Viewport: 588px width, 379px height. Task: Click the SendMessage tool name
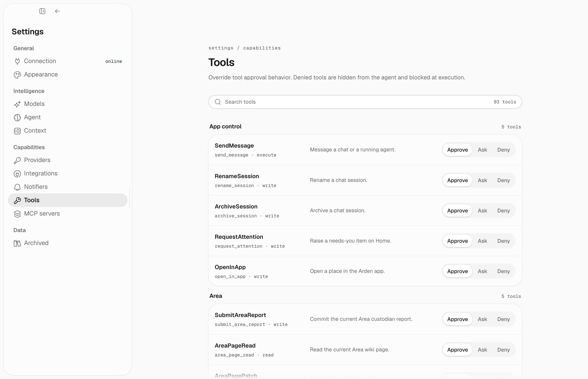(x=234, y=145)
